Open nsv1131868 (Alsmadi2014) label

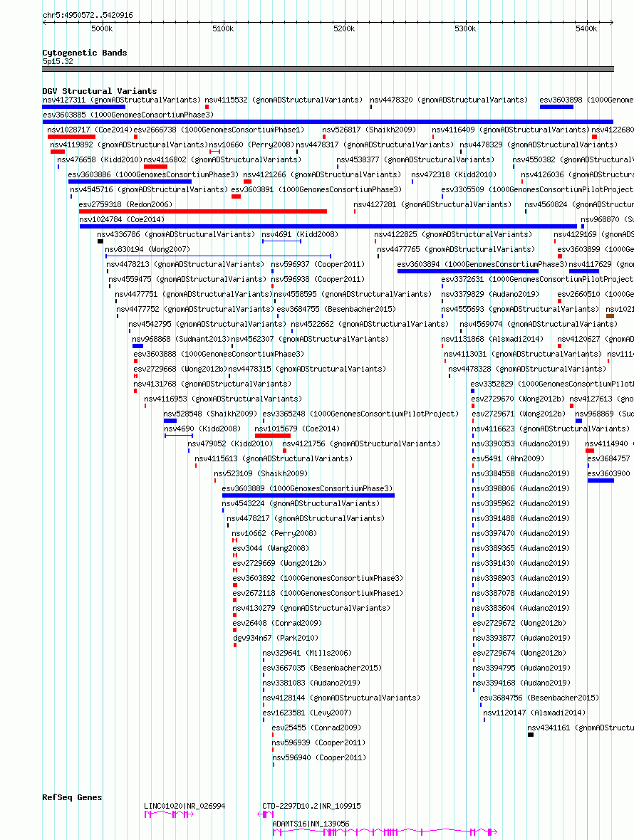pyautogui.click(x=492, y=339)
